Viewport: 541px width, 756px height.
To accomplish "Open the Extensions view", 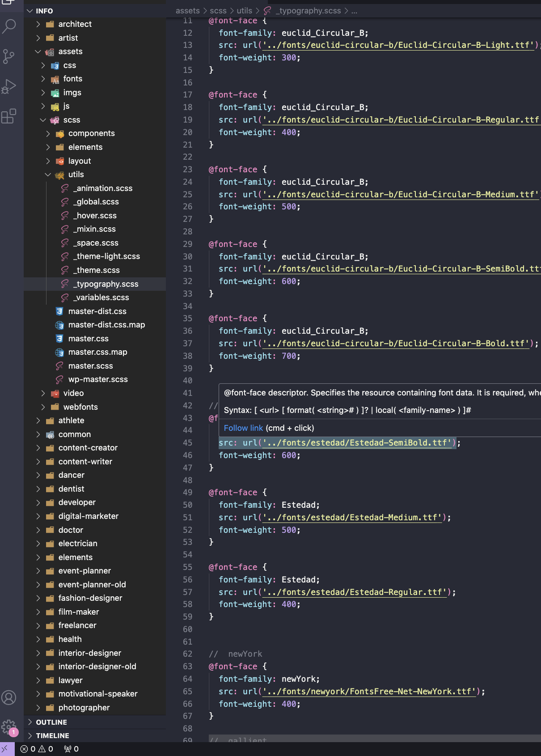I will pos(9,116).
